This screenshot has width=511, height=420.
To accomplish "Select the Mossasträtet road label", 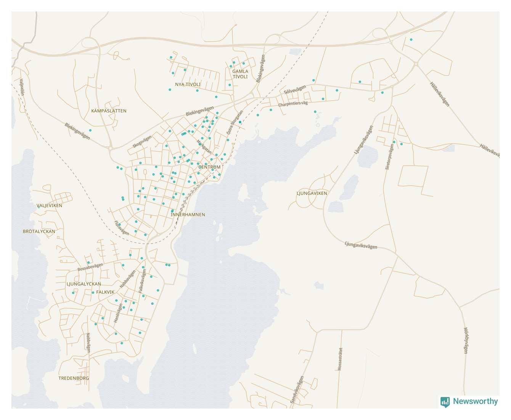I will click(340, 359).
